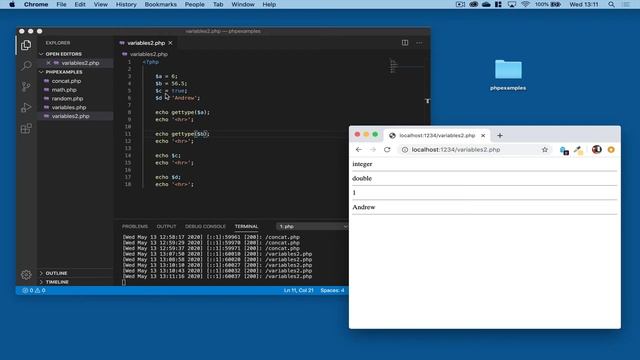Image resolution: width=640 pixels, height=360 pixels.
Task: Open the Tab menu in the menu bar
Action: [x=218, y=4]
